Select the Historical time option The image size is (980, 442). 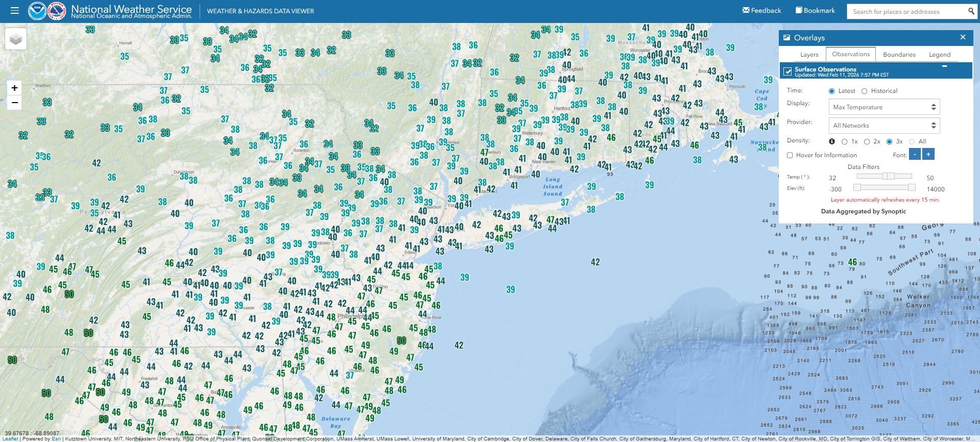pos(865,91)
